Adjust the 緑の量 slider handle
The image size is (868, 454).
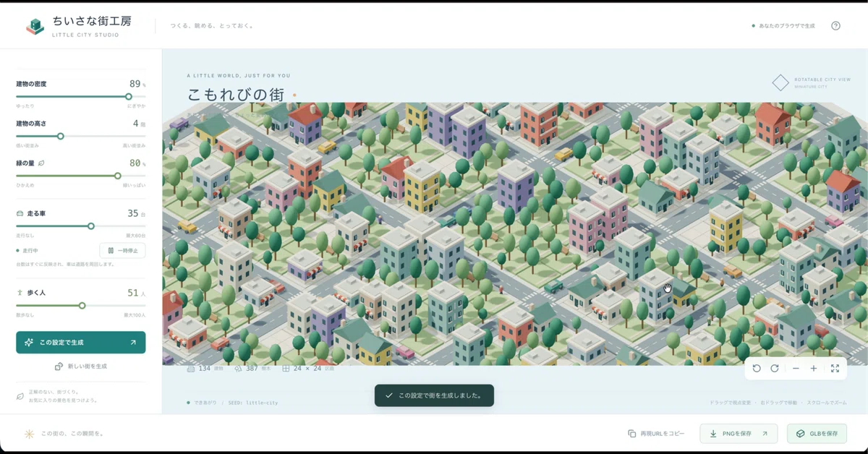(x=117, y=176)
